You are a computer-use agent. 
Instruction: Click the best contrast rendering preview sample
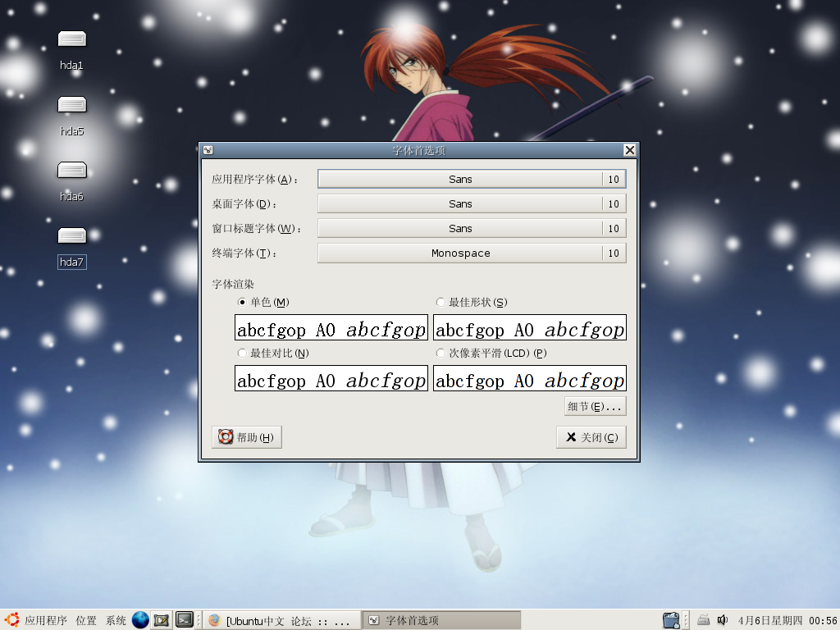tap(331, 378)
